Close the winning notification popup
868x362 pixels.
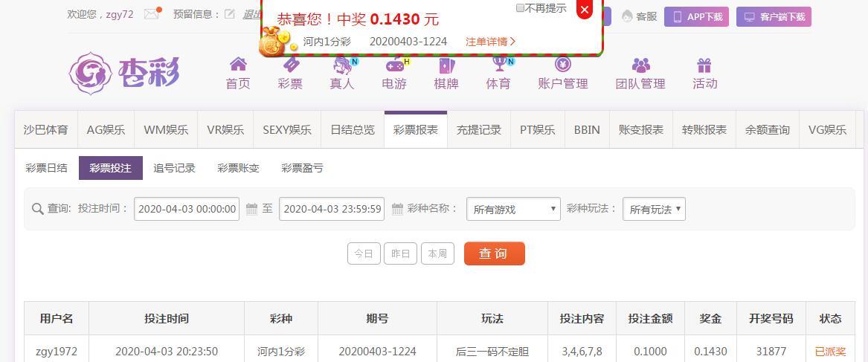pyautogui.click(x=585, y=9)
